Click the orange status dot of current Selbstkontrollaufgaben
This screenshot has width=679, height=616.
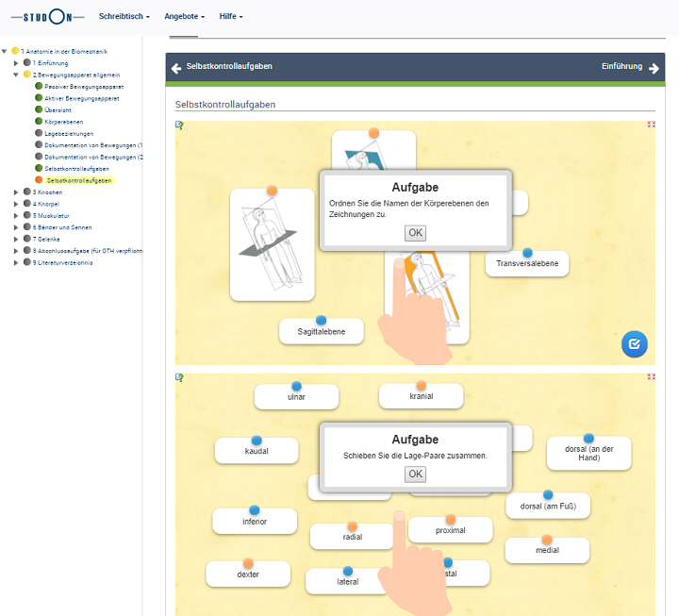(39, 180)
